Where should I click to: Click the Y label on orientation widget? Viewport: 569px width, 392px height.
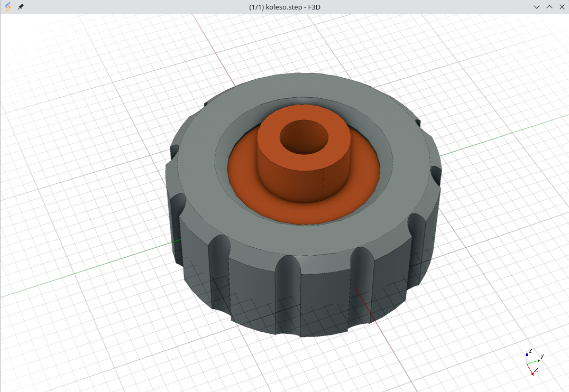point(542,357)
